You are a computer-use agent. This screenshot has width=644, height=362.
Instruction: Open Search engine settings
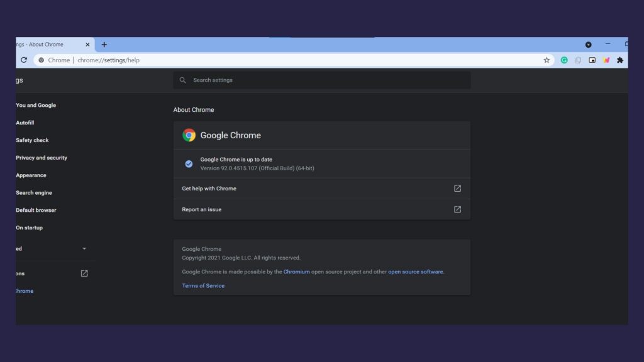[x=34, y=193]
